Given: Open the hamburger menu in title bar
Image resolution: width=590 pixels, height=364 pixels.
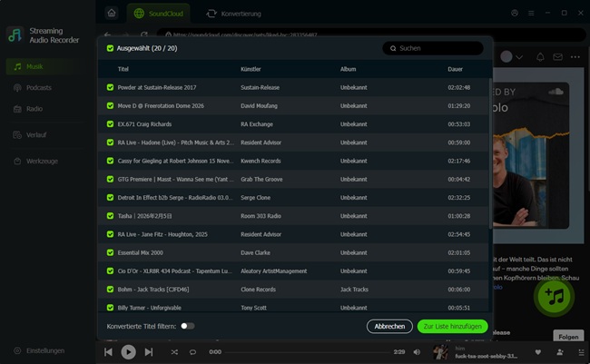Looking at the screenshot, I should [x=531, y=14].
